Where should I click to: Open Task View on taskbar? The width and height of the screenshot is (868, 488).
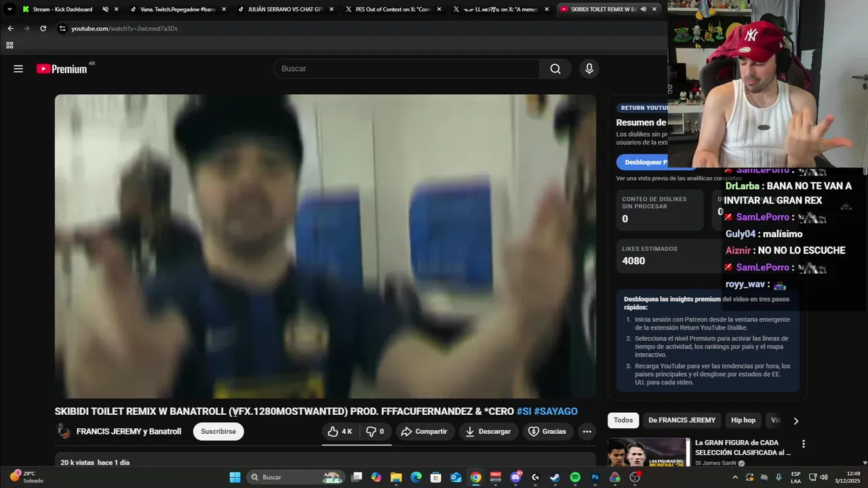tap(357, 477)
